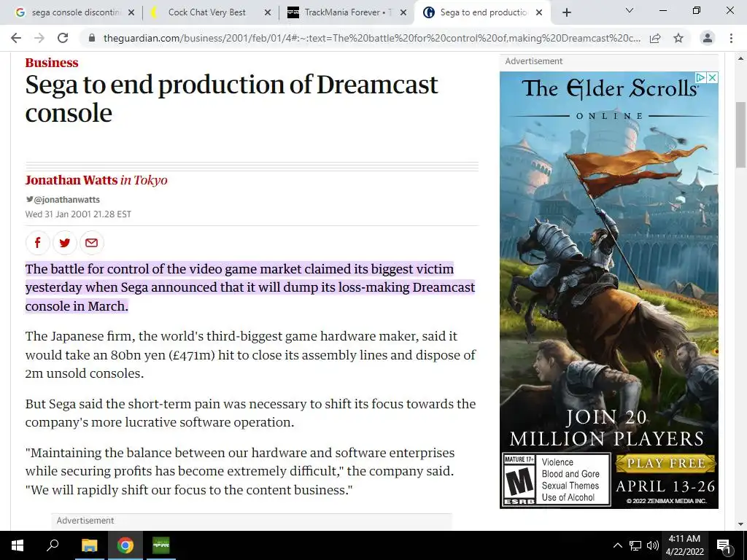Open the Windows Start menu
747x560 pixels.
[x=18, y=545]
